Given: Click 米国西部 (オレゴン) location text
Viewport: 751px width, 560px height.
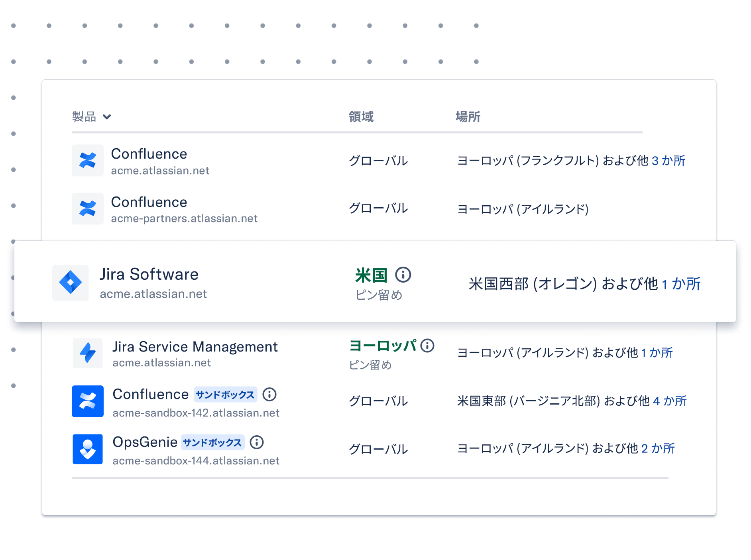Looking at the screenshot, I should pyautogui.click(x=533, y=284).
